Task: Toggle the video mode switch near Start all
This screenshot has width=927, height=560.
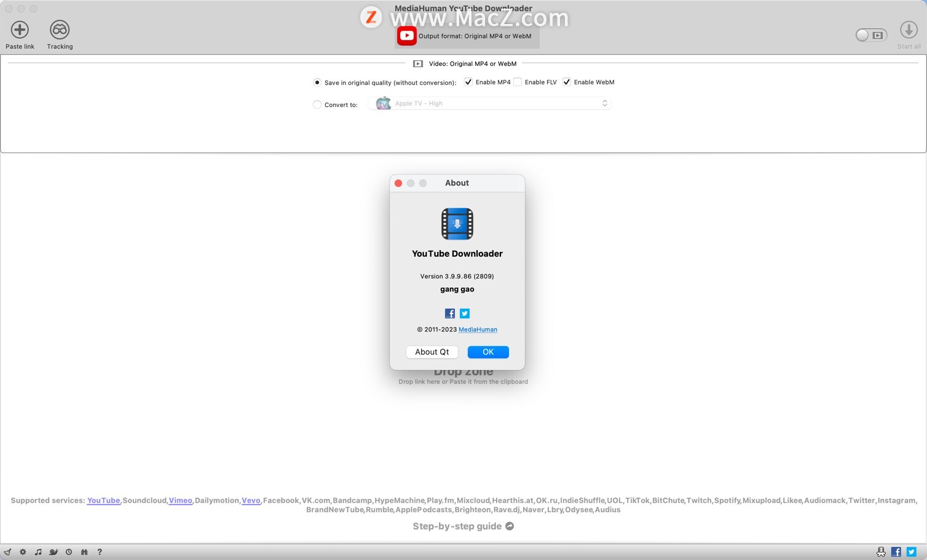Action: coord(871,35)
